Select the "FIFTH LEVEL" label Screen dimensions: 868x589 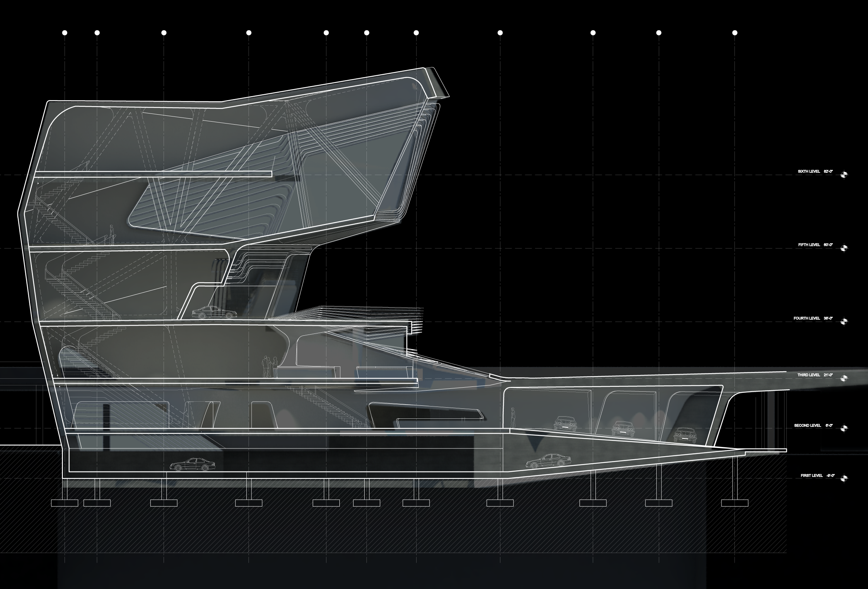point(809,245)
